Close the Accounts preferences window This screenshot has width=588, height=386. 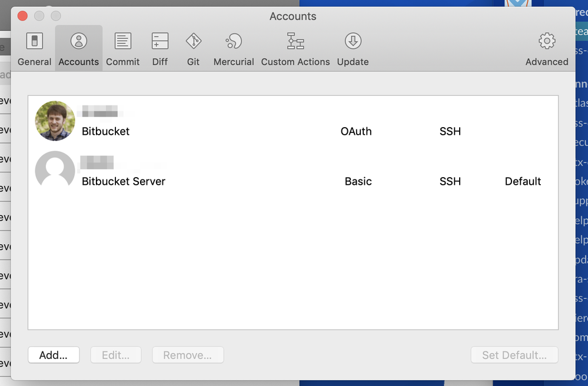click(22, 16)
